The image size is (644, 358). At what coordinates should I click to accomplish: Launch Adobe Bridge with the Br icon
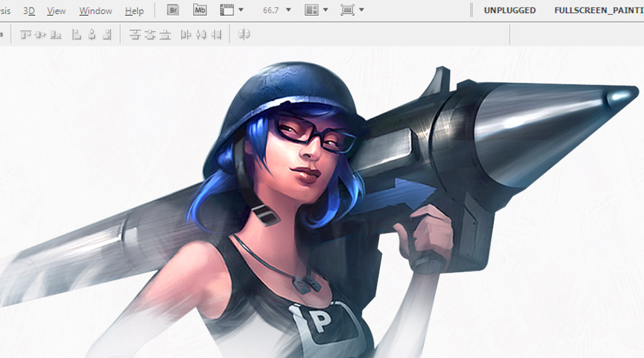click(173, 10)
